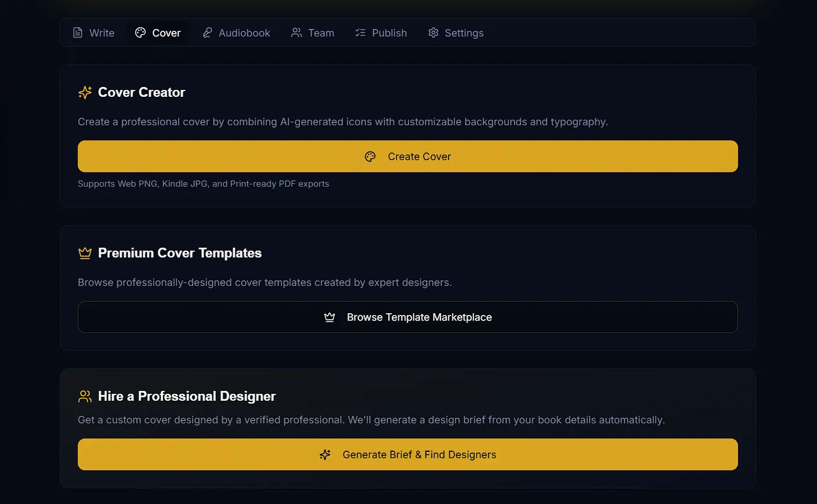Click the palette icon inside Create Cover button
This screenshot has height=504, width=817.
click(370, 157)
